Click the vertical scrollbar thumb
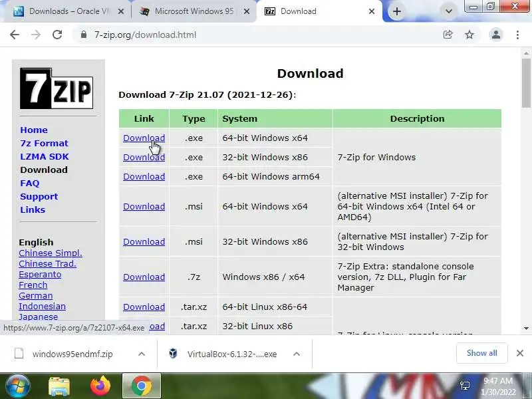 [526, 84]
